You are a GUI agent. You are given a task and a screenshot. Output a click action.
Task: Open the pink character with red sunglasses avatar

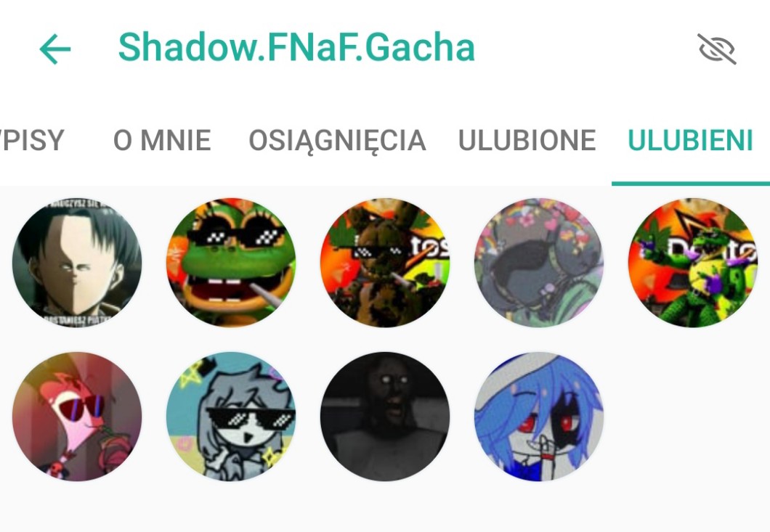point(77,416)
